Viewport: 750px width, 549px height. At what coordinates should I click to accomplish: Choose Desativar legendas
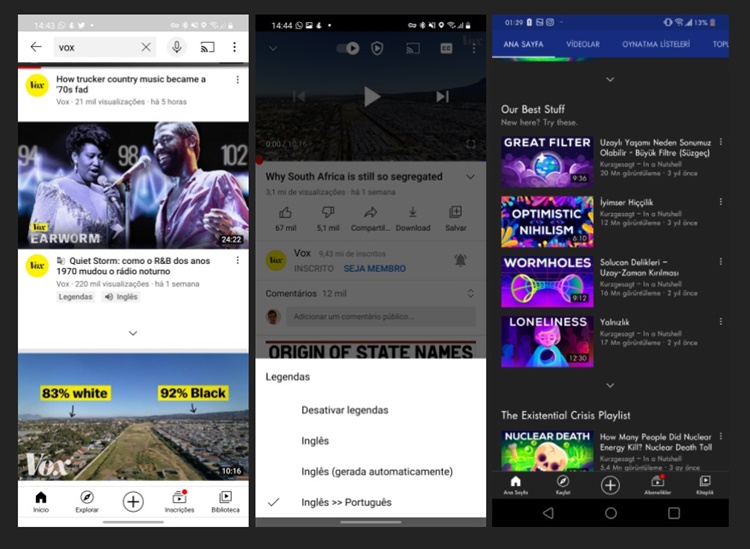coord(345,410)
